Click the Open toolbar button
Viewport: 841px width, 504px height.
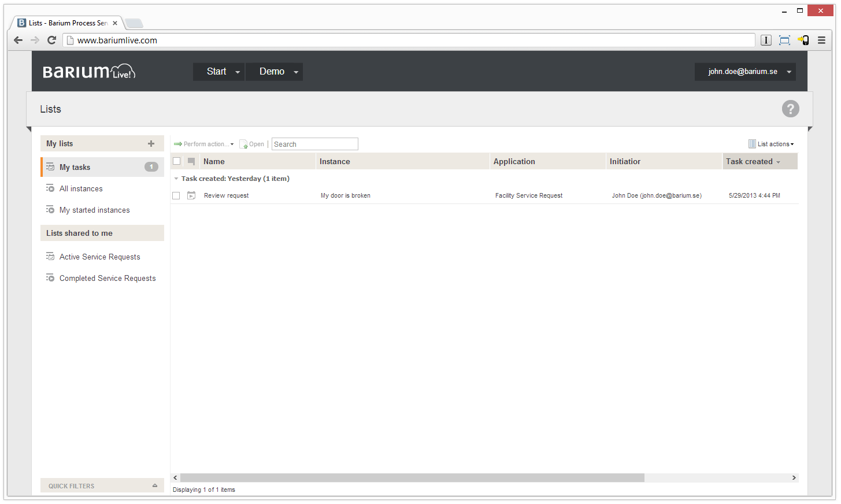(x=253, y=144)
